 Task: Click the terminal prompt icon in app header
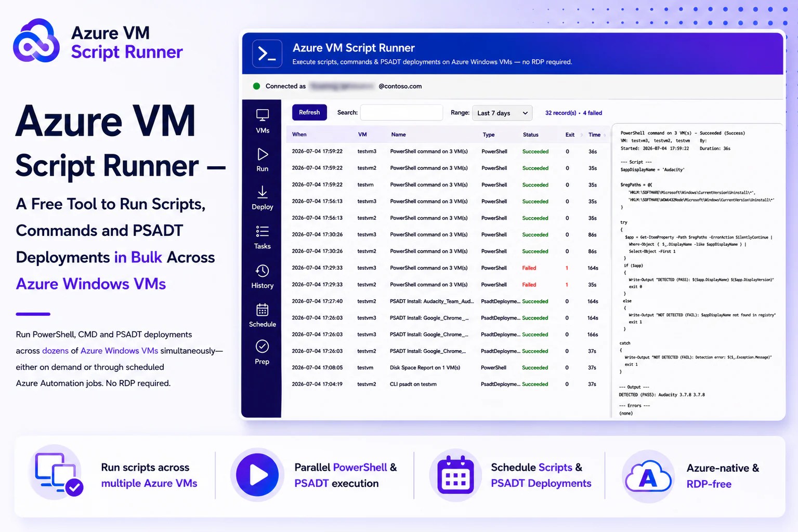coord(267,54)
